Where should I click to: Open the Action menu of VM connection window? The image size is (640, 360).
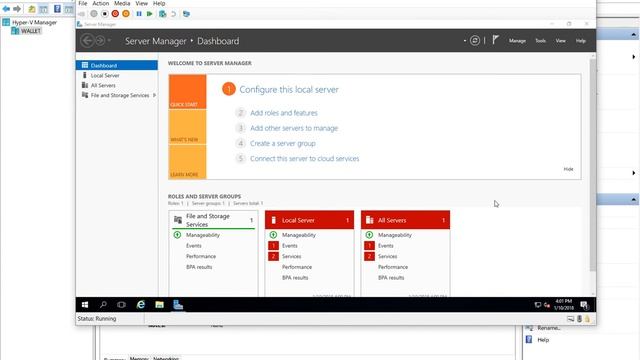click(x=100, y=3)
